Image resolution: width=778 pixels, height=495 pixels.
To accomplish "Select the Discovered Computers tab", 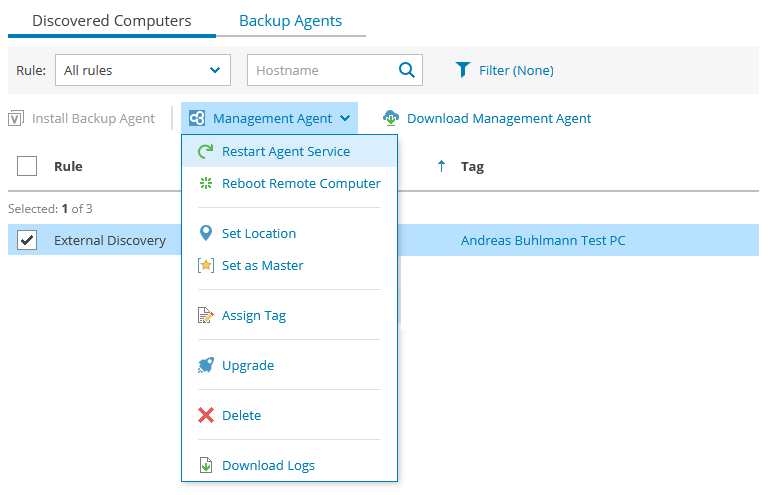I will pos(112,21).
